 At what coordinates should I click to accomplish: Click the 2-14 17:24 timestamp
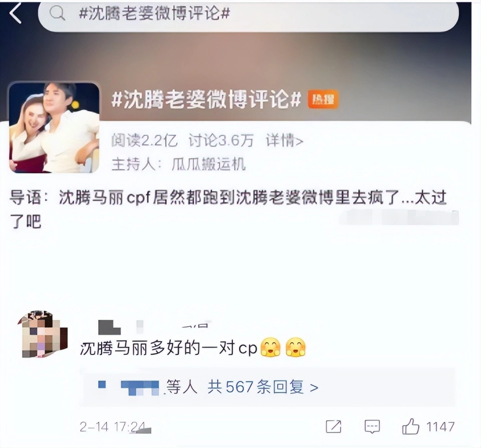coord(112,427)
